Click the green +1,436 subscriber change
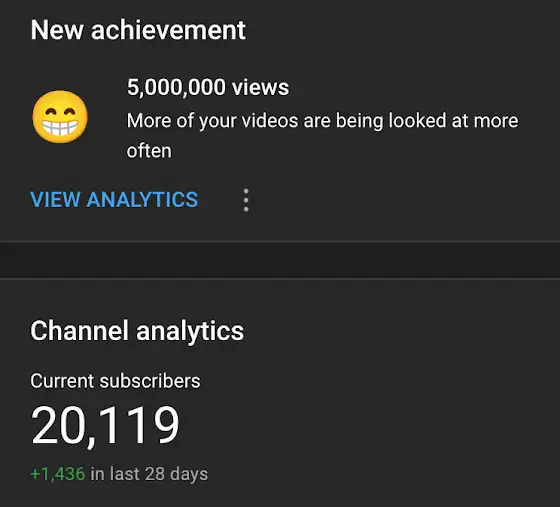Image resolution: width=560 pixels, height=507 pixels. pos(58,474)
